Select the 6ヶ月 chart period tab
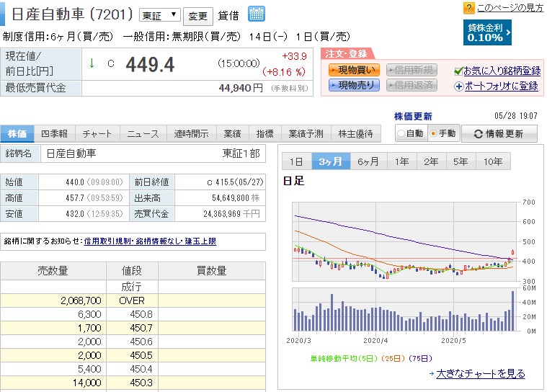The image size is (547, 392). 368,161
